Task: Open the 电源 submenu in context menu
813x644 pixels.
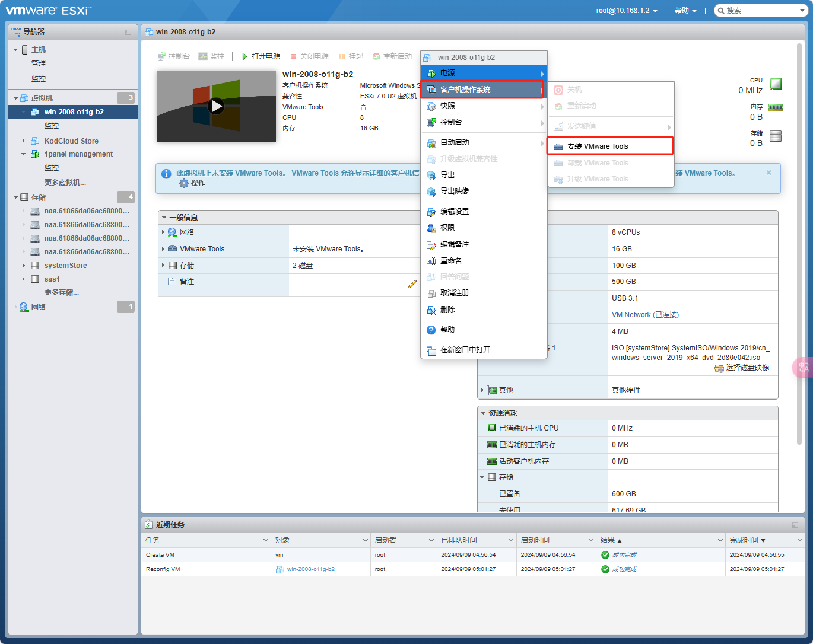Action: (484, 73)
